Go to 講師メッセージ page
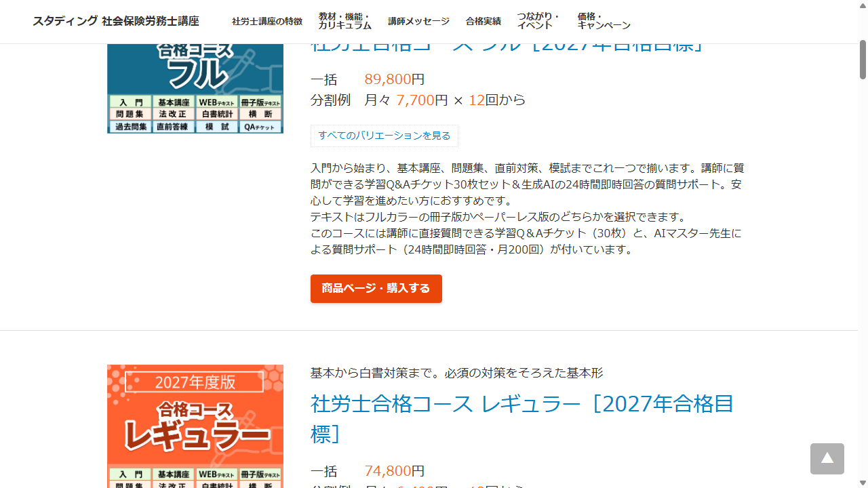868x488 pixels. (418, 21)
